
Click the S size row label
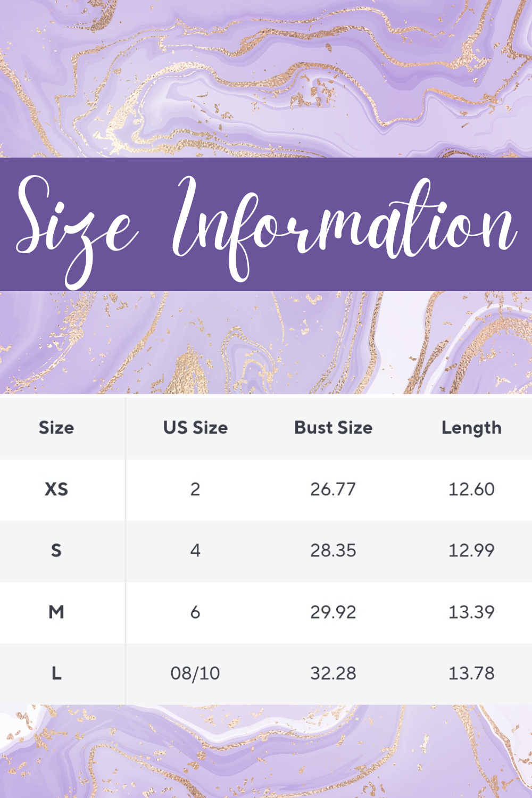56,551
